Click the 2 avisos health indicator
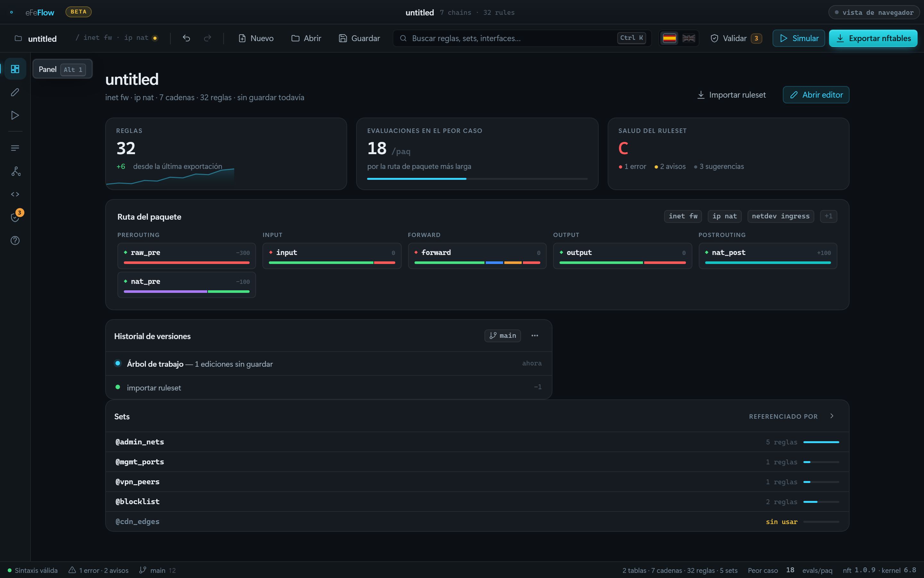Screen dimensions: 924x578 [670, 166]
